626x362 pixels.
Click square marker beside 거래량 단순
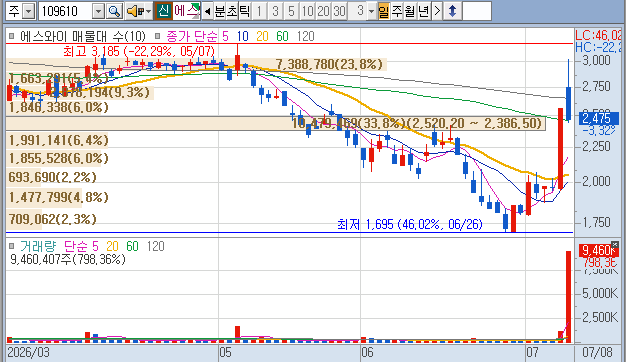(12, 246)
